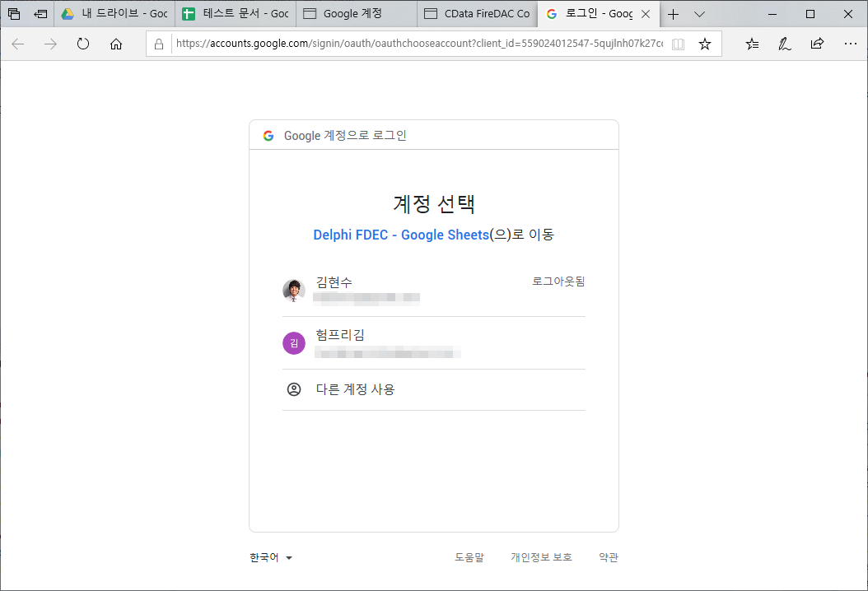This screenshot has height=591, width=868.
Task: Select 다른 계정 사용 option
Action: pos(434,389)
